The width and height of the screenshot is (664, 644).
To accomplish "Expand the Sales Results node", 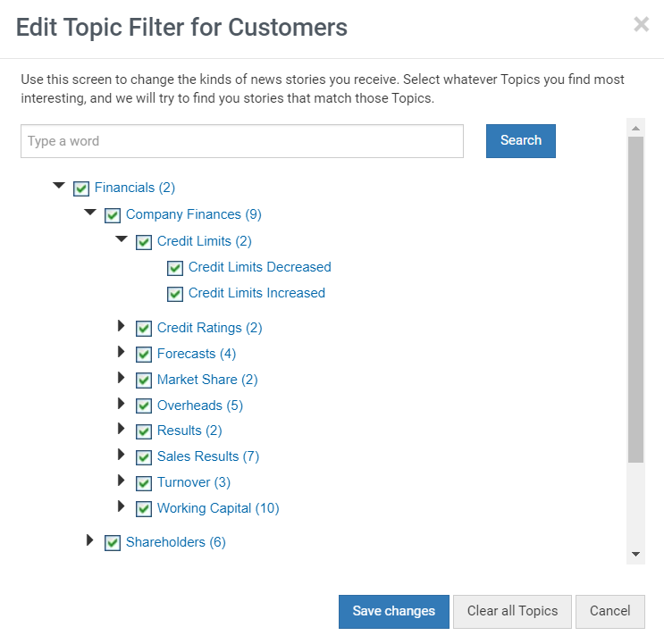I will pyautogui.click(x=122, y=455).
